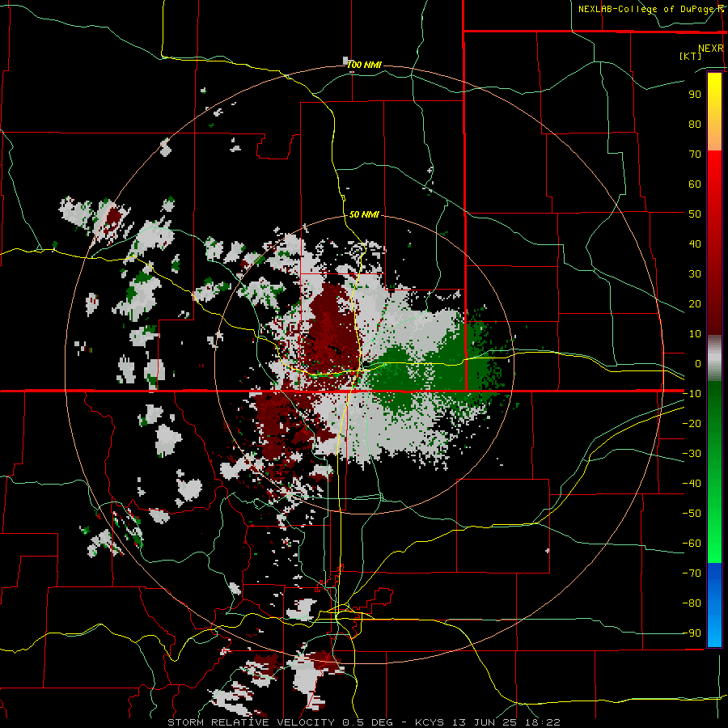Viewport: 728px width, 728px height.
Task: Click the 20 value on velocity scale
Action: pyautogui.click(x=695, y=303)
